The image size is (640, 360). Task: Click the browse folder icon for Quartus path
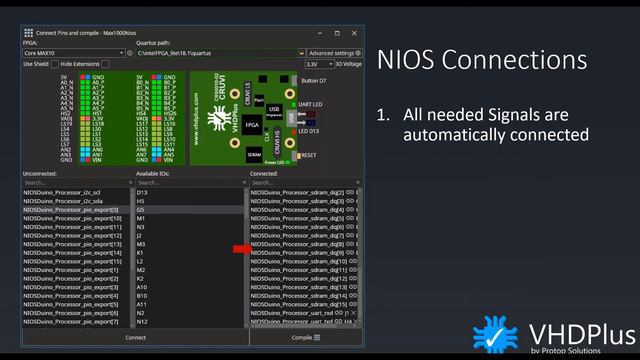tap(301, 53)
